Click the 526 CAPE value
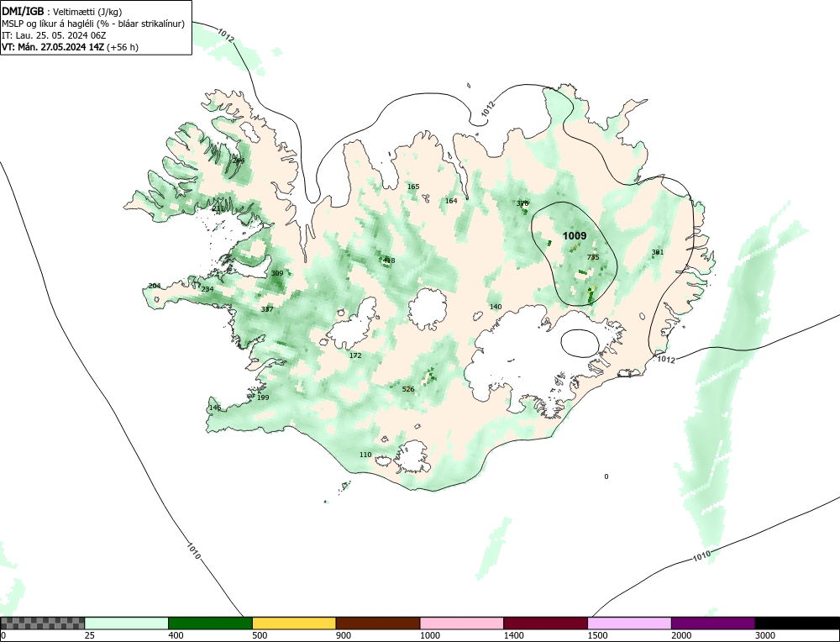 [408, 389]
